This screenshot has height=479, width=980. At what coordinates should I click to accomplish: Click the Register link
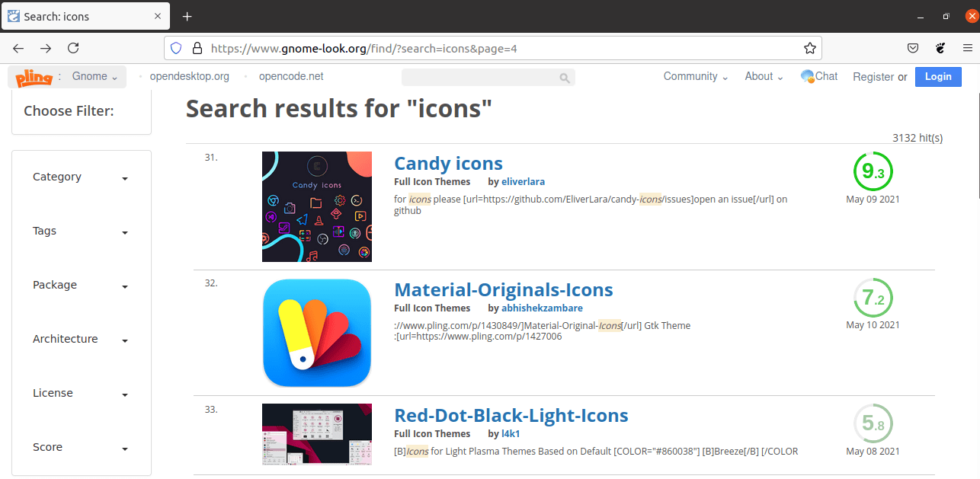click(x=873, y=77)
